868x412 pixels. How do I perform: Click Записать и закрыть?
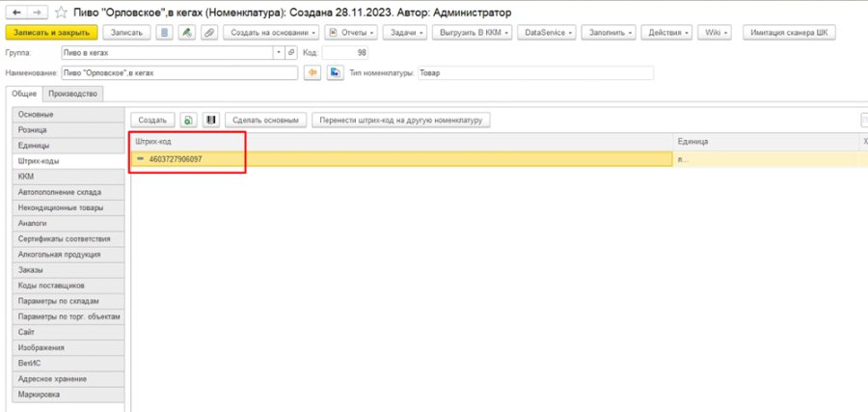point(51,33)
